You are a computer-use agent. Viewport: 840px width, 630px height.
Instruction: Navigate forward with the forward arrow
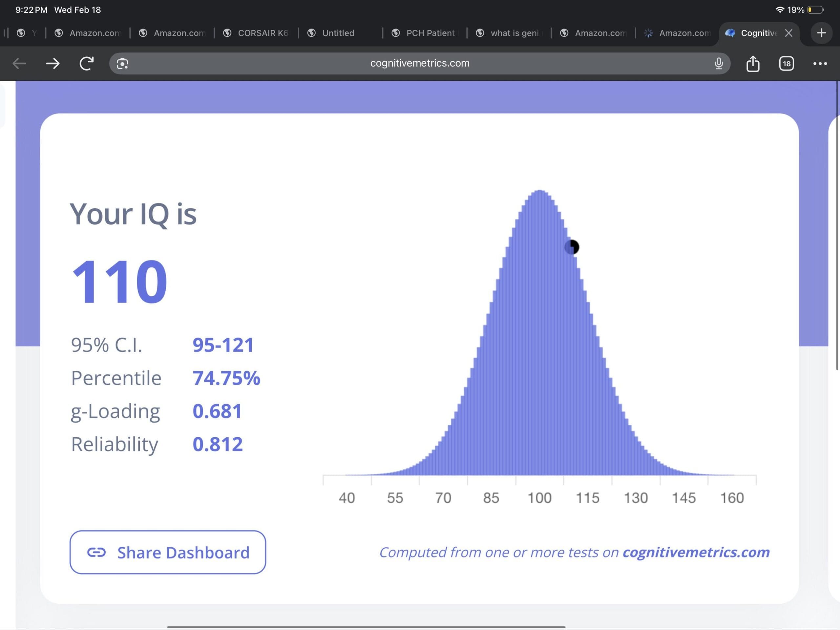click(x=53, y=63)
